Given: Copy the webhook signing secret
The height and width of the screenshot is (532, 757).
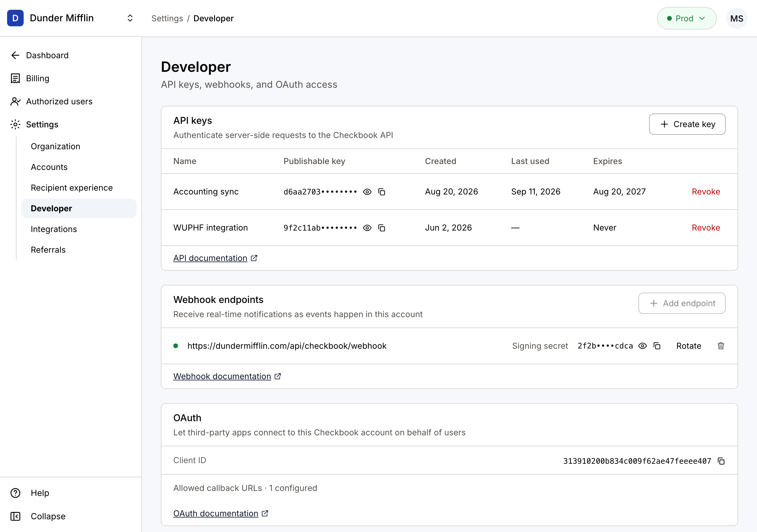Looking at the screenshot, I should pyautogui.click(x=657, y=346).
